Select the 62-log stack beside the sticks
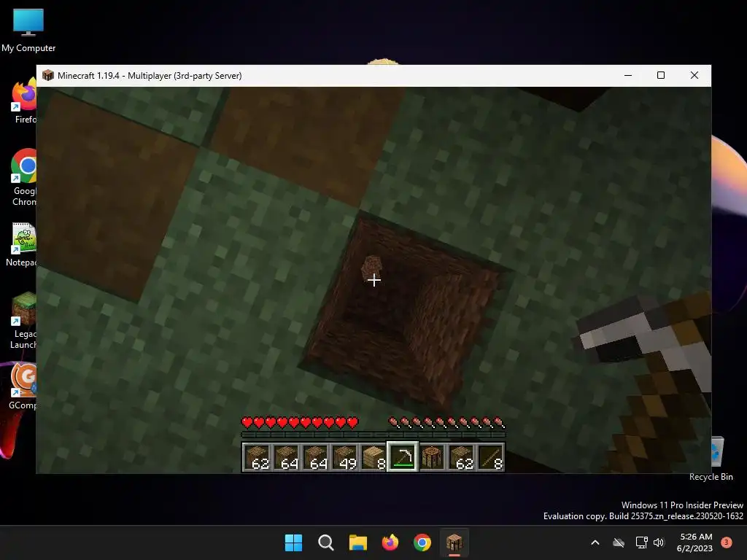The width and height of the screenshot is (747, 560). (461, 456)
